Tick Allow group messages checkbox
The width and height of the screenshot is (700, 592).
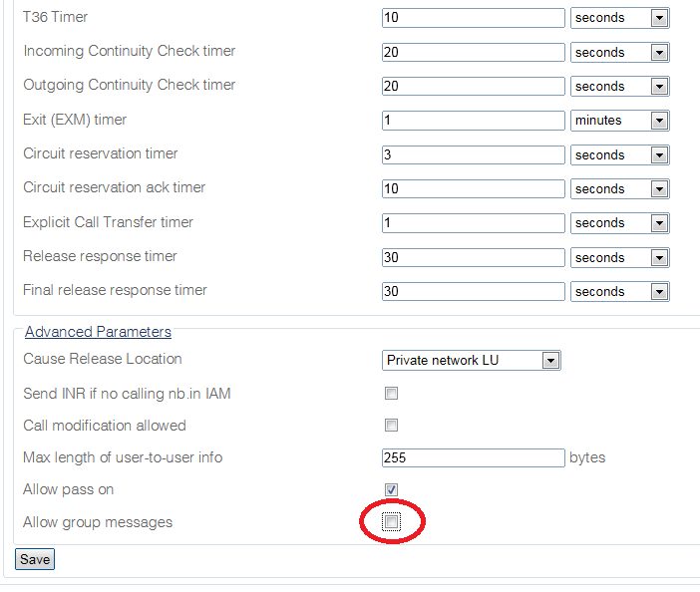click(391, 522)
